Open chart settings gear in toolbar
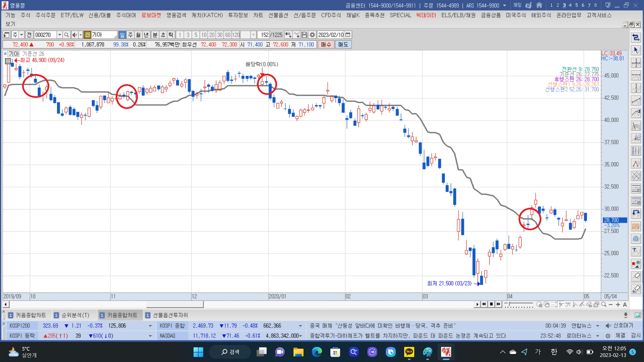The height and width of the screenshot is (362, 644). point(312,35)
